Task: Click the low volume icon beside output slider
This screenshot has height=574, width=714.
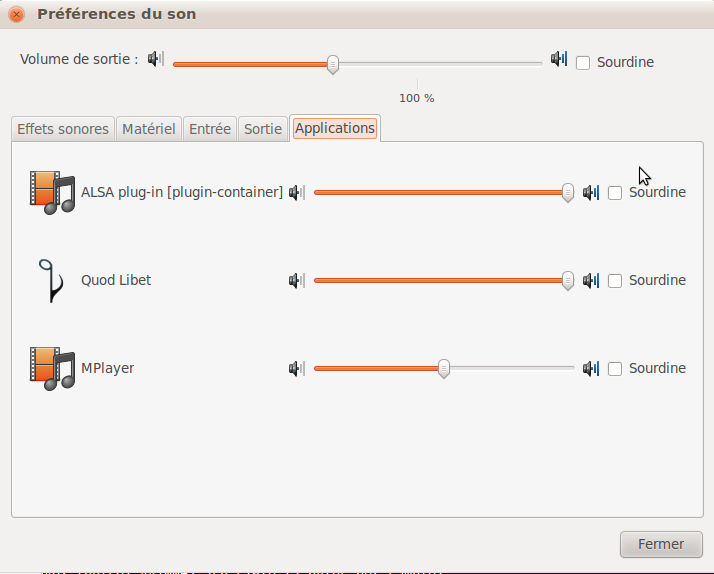Action: tap(155, 59)
